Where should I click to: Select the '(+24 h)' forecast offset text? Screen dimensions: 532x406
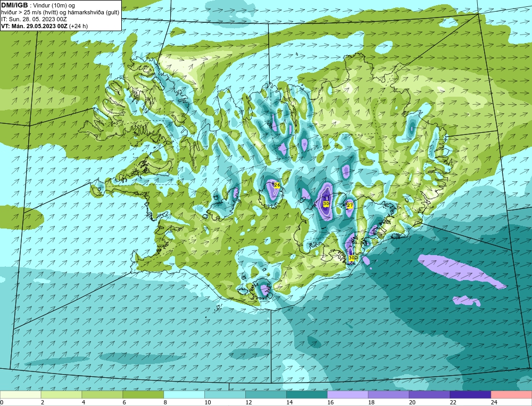(78, 26)
